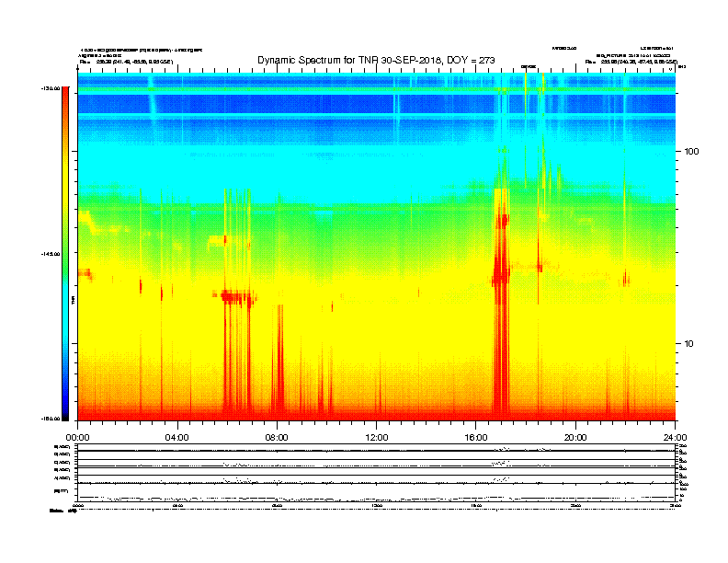Viewport: 728px width, 563px height.
Task: Click the -145.00 color scale label
Action: tap(51, 254)
